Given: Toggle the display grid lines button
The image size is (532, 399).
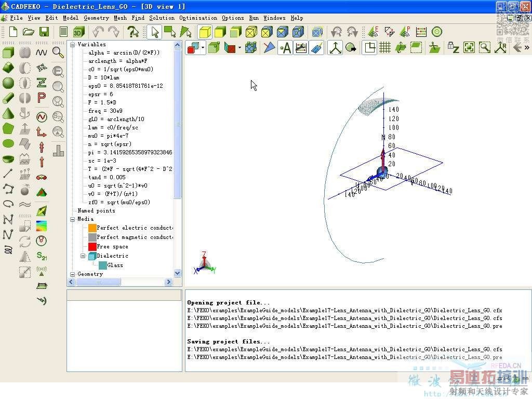Looking at the screenshot, I should pyautogui.click(x=385, y=48).
